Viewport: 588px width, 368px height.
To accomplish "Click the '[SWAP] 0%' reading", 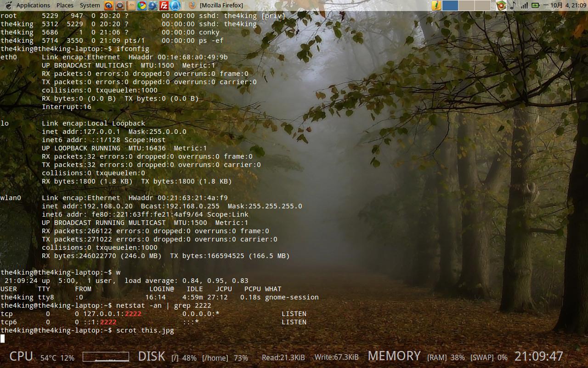I will [489, 357].
